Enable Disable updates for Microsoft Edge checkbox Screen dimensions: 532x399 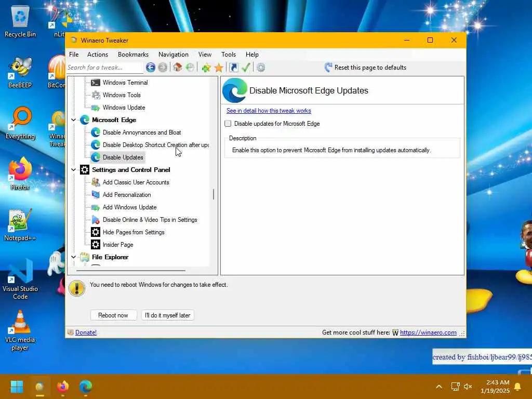228,124
